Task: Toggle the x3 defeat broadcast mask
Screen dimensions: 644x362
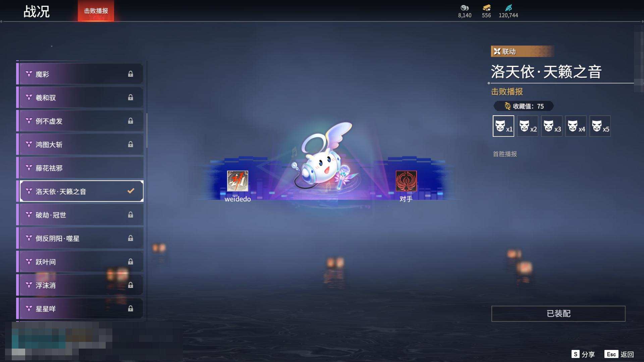Action: [551, 126]
